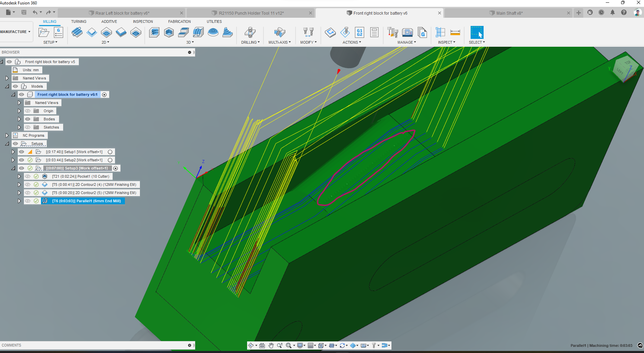Click the New Setup folder icon
The height and width of the screenshot is (353, 644).
tap(44, 32)
